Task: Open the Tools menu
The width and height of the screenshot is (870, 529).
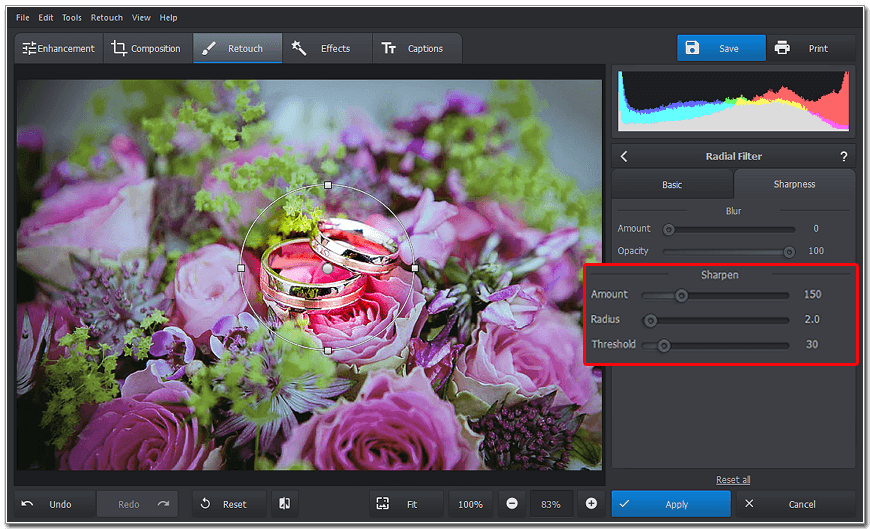Action: 72,18
